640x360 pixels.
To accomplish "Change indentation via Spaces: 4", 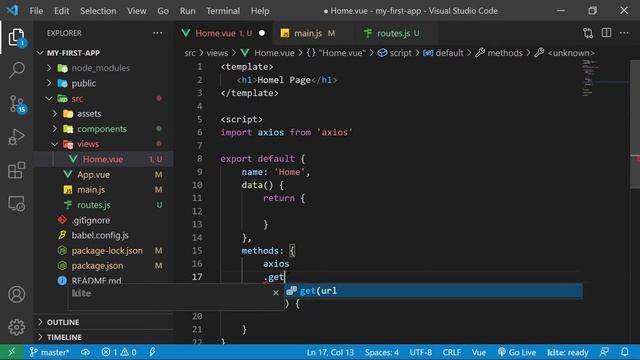I will (382, 352).
